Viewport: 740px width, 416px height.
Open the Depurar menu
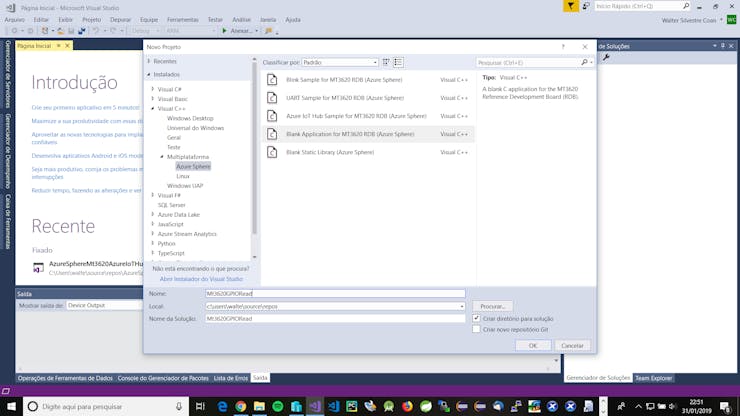click(x=120, y=20)
